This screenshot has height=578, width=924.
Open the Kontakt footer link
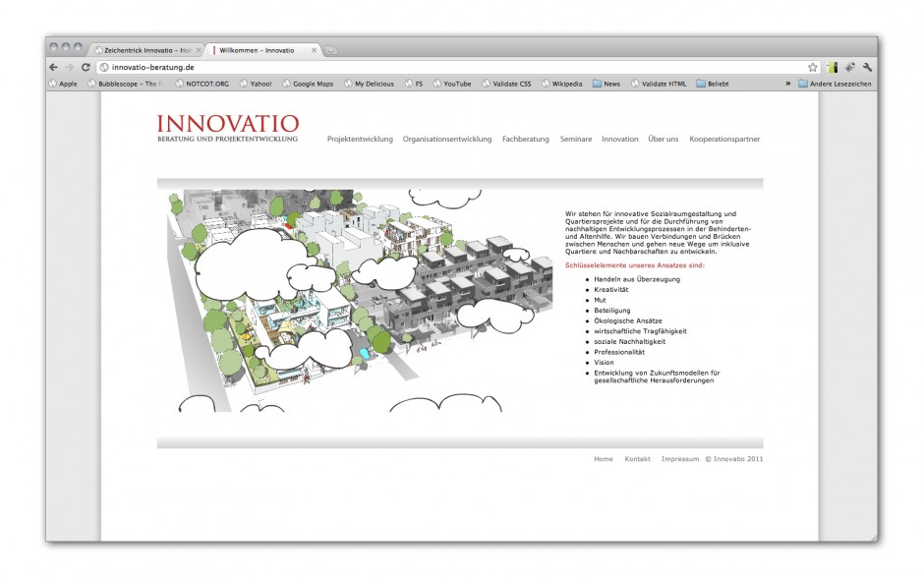(x=638, y=459)
